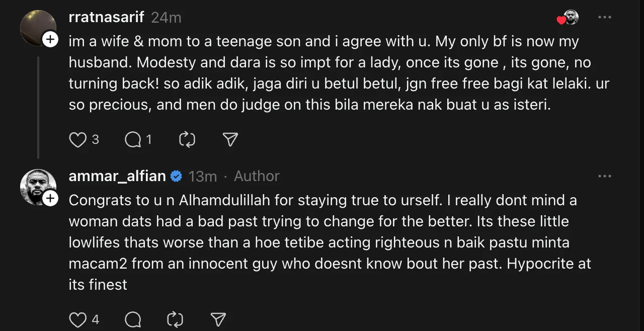Reply to ammar_alfian's comment
The height and width of the screenshot is (331, 644).
(x=133, y=319)
